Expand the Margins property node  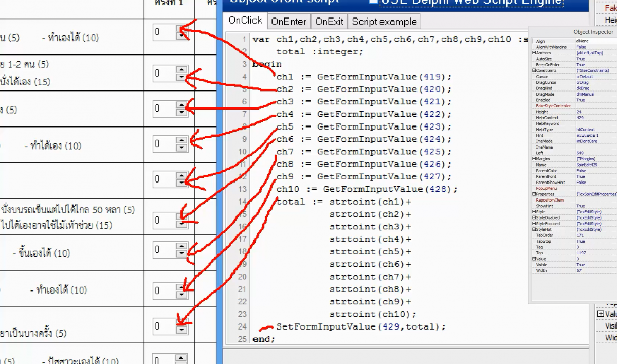click(534, 159)
